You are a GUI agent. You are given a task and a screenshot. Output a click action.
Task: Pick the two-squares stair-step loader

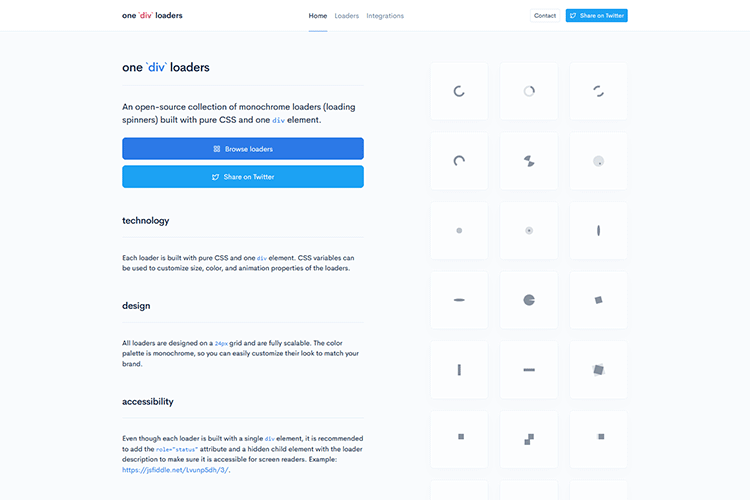[x=528, y=439]
